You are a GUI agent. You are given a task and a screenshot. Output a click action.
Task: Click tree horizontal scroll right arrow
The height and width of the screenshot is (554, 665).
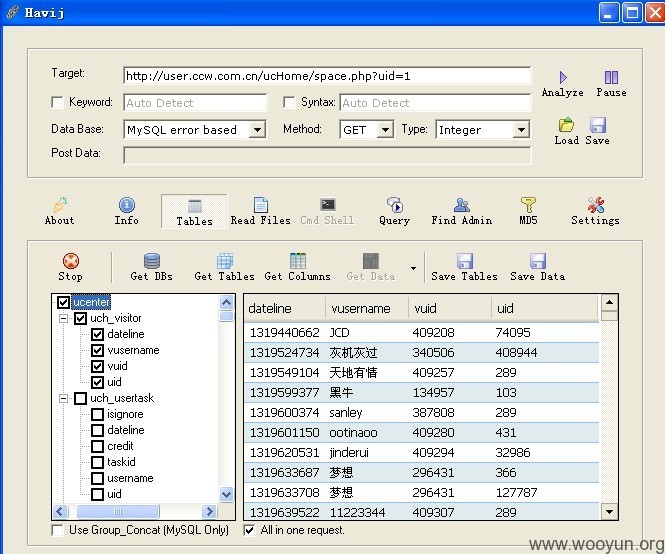coord(210,511)
